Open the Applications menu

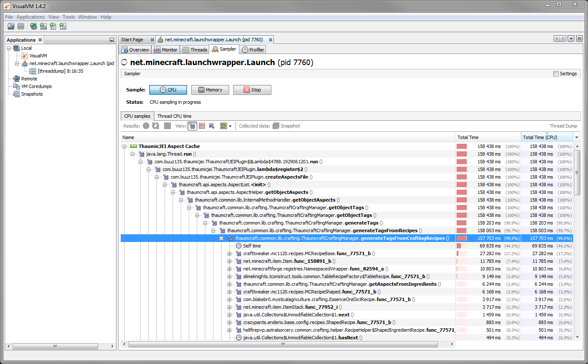pos(31,17)
